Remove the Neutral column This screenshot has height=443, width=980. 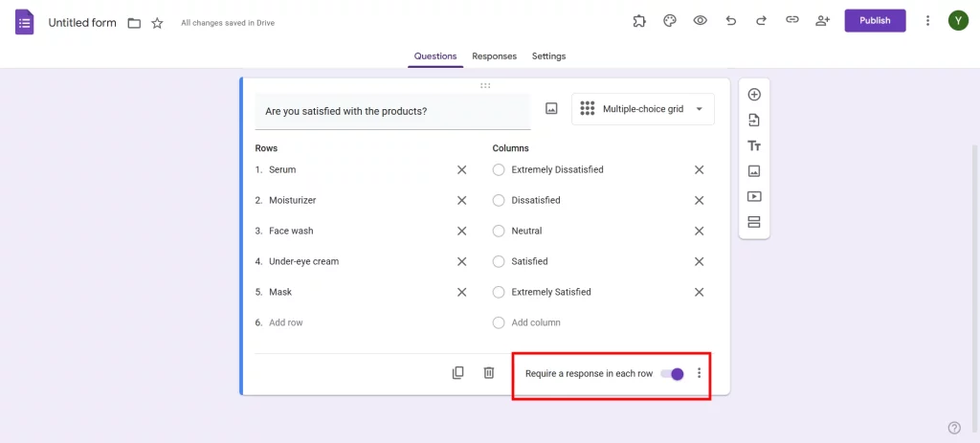point(700,231)
